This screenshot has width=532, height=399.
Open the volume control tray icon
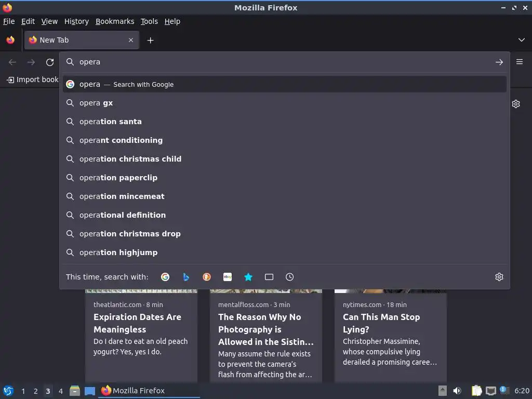tap(457, 391)
